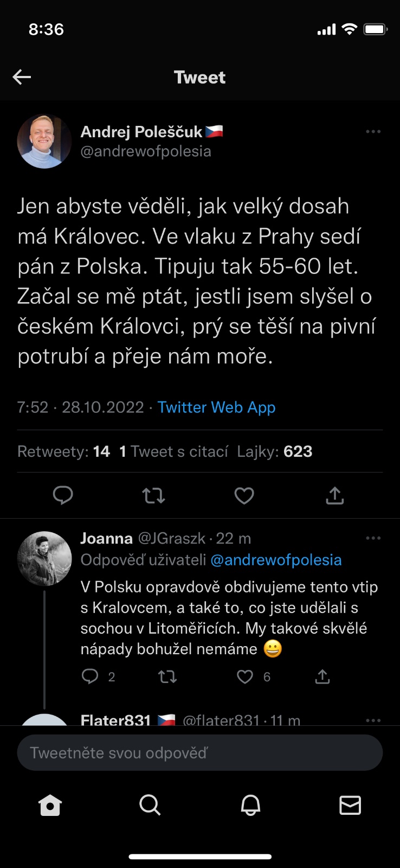Screen dimensions: 400x868
Task: View the 14 retweets list
Action: (63, 451)
